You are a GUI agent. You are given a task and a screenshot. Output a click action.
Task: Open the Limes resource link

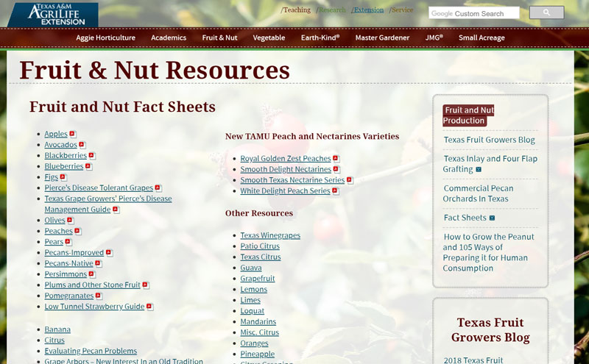(250, 300)
